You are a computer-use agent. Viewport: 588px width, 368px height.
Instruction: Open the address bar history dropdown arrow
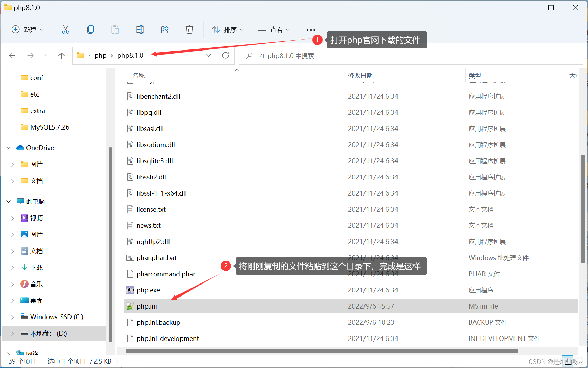pyautogui.click(x=208, y=55)
